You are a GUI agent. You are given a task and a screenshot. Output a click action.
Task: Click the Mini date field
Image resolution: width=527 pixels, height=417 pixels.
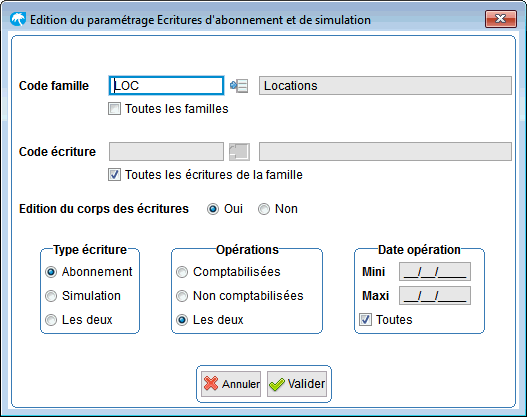point(435,272)
